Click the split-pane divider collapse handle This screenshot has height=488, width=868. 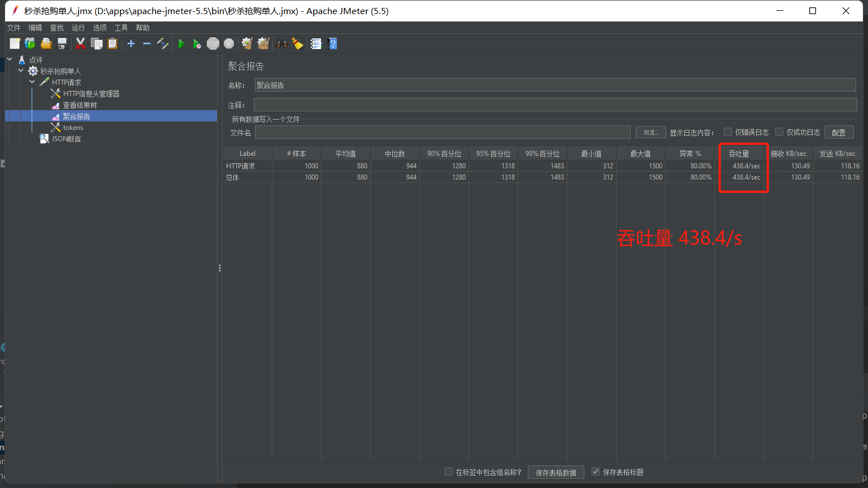220,268
